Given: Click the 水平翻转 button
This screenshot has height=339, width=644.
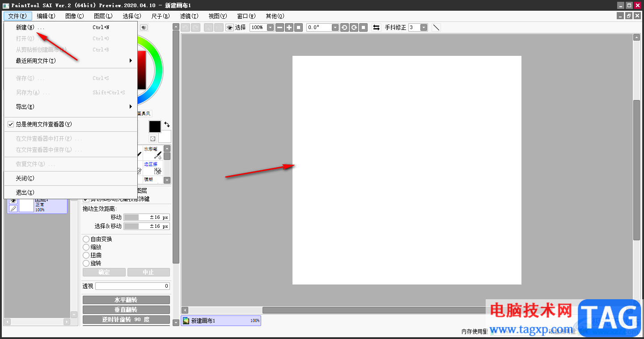Looking at the screenshot, I should click(x=126, y=300).
